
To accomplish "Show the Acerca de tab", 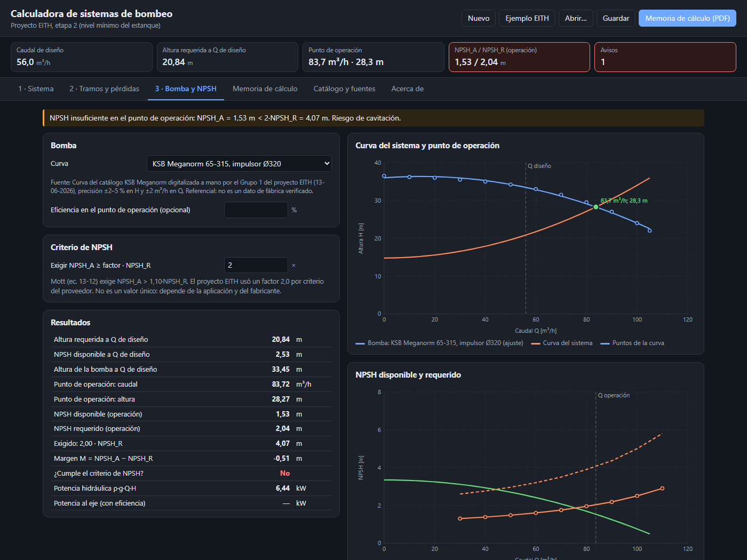I will click(408, 89).
